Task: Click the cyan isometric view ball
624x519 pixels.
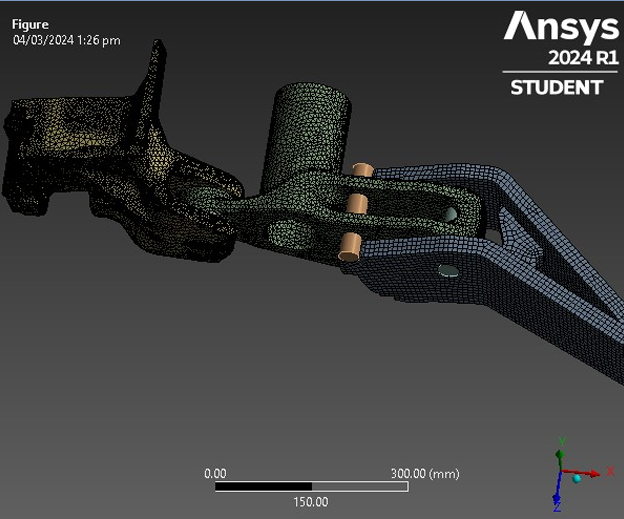Action: [577, 480]
